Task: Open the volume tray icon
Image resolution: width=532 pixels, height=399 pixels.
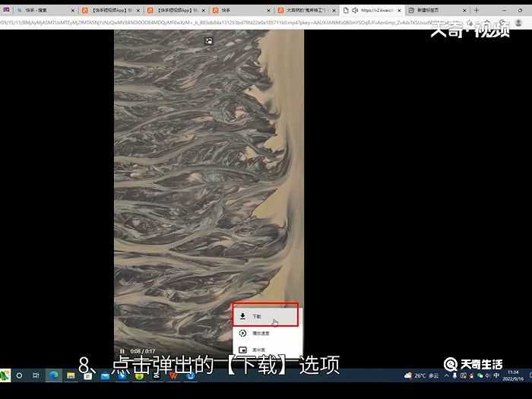Action: pos(488,375)
